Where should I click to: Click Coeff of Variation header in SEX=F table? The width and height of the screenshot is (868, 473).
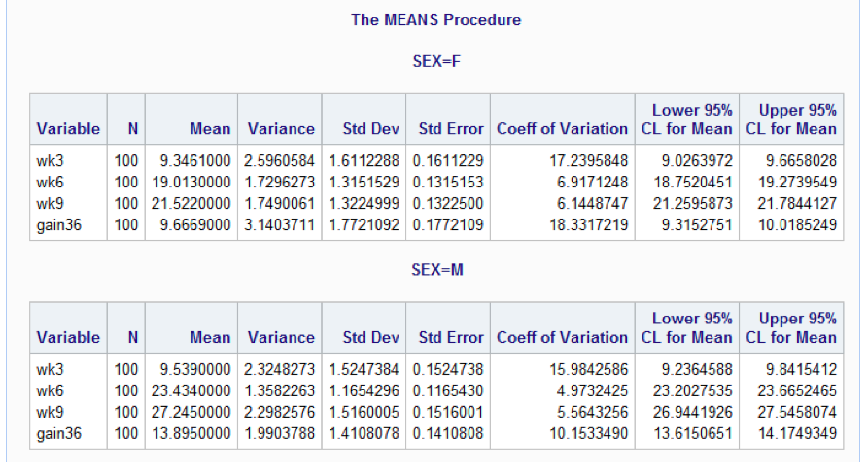pos(562,129)
